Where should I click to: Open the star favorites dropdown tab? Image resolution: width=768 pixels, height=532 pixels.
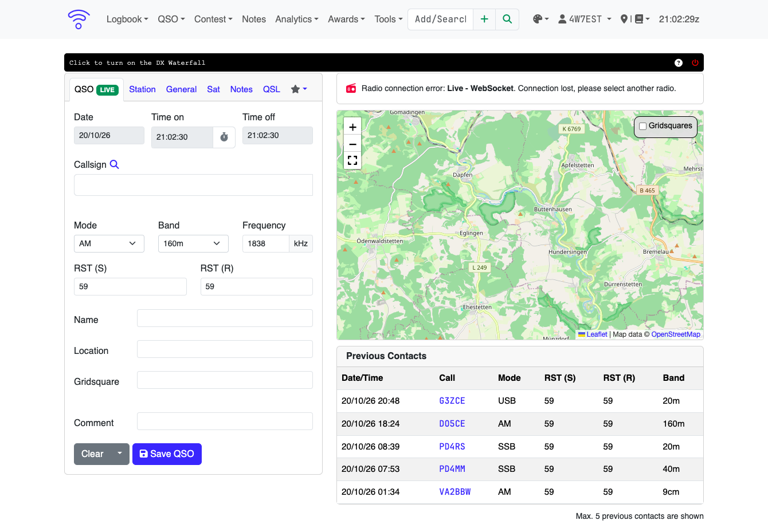click(x=299, y=89)
